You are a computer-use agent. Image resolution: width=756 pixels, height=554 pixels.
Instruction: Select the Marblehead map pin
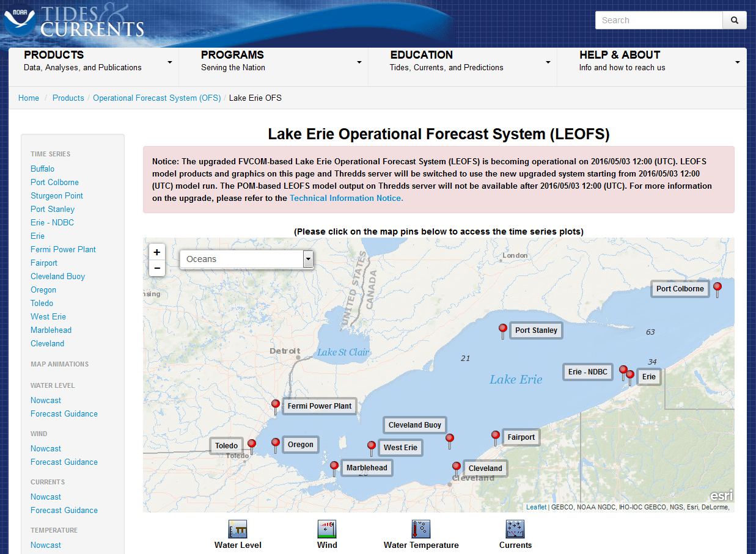334,465
